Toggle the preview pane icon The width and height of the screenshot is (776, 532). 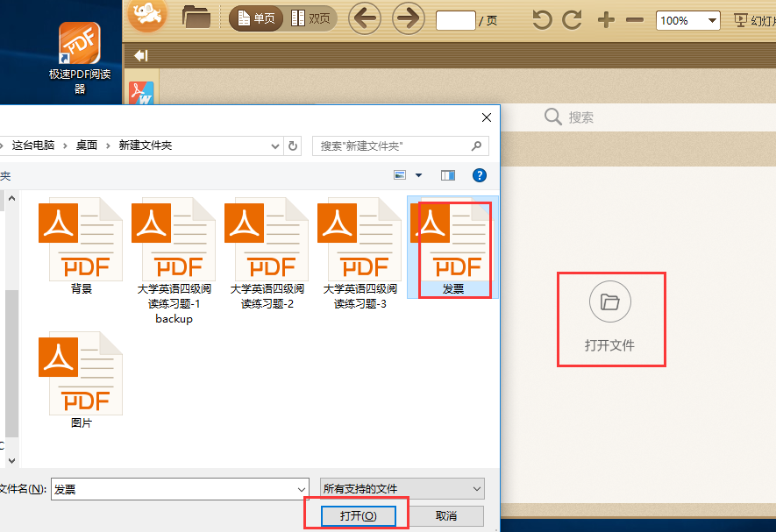(448, 175)
